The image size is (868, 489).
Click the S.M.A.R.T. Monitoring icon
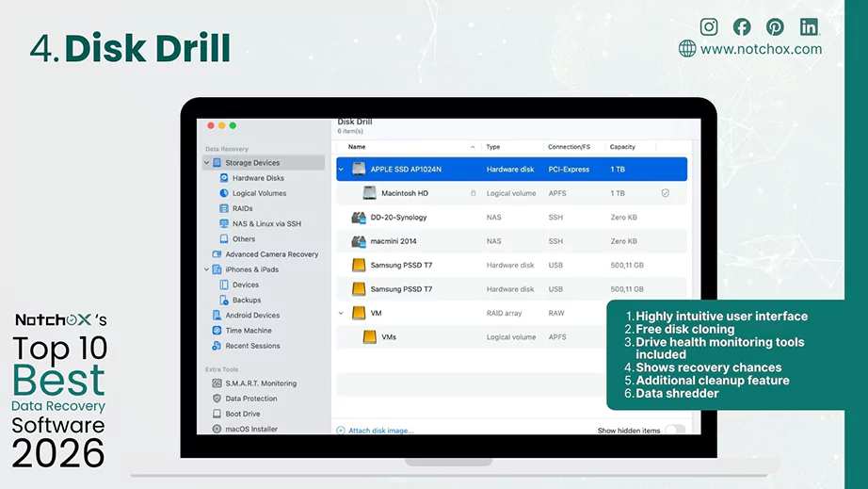[x=217, y=383]
